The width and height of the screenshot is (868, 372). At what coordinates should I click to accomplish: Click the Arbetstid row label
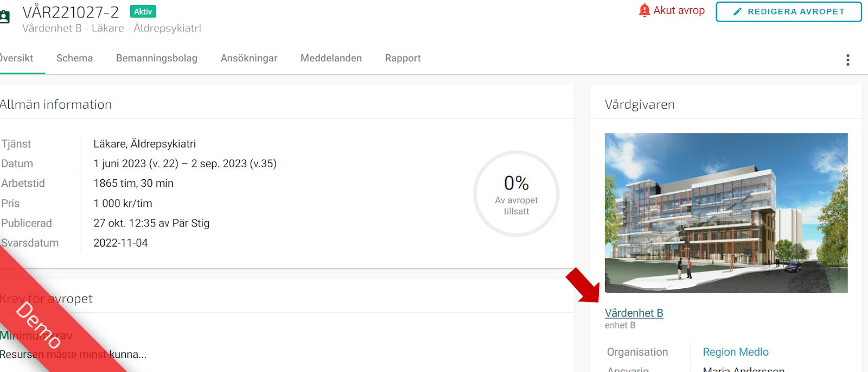(x=23, y=184)
